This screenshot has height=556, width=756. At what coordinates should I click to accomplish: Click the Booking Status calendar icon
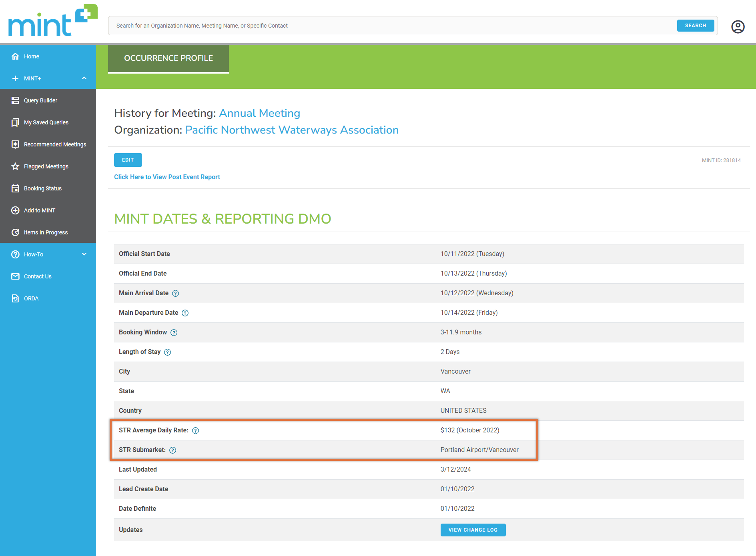[x=15, y=188]
